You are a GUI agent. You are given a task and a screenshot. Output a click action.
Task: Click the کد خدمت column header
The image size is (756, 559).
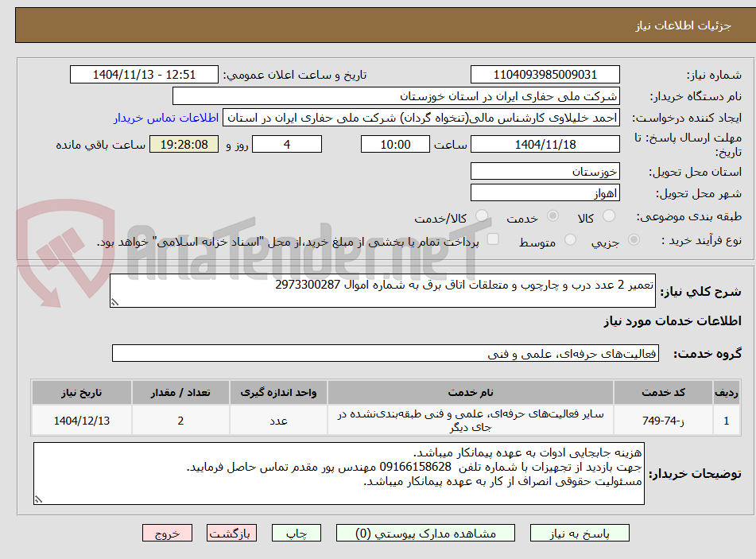pos(663,393)
